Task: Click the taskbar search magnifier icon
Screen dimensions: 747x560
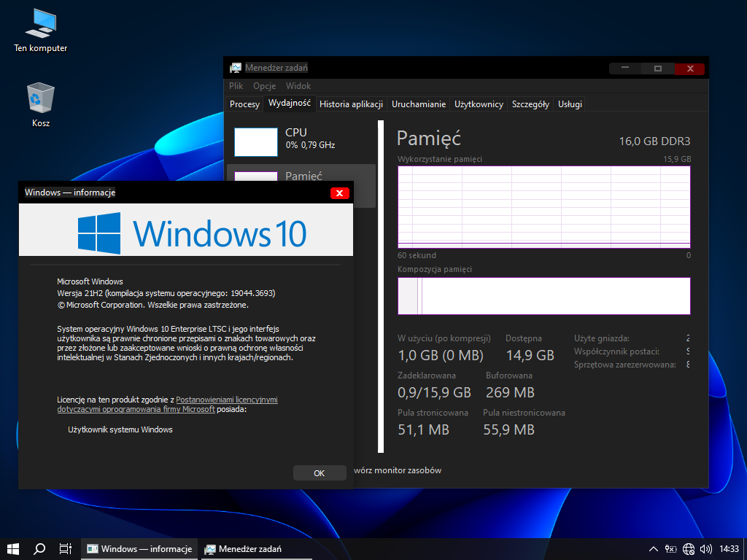Action: pos(39,548)
